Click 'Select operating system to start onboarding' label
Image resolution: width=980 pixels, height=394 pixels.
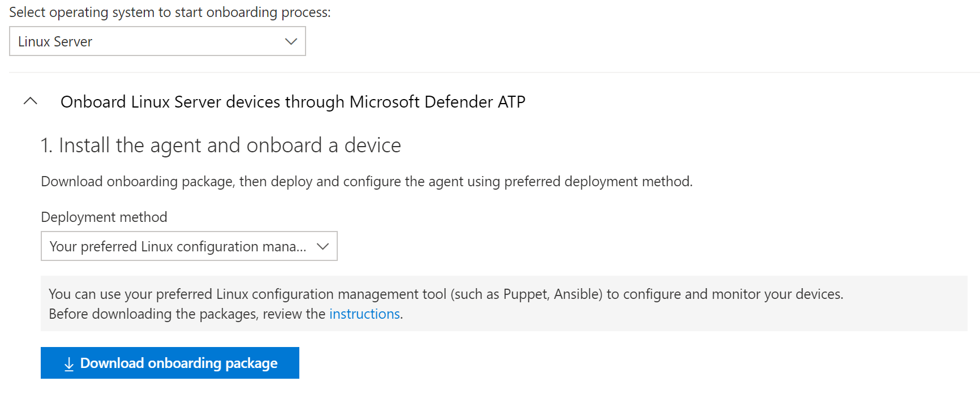tap(170, 12)
